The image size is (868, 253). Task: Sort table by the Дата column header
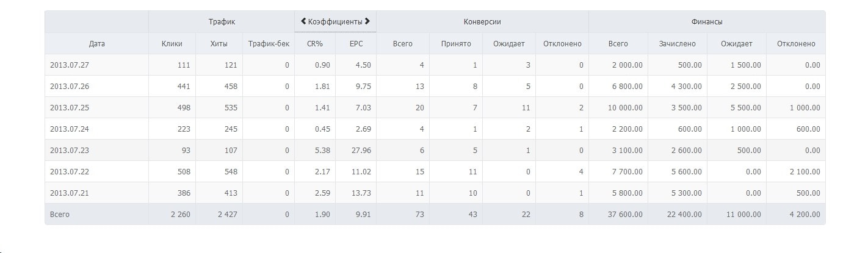point(96,44)
